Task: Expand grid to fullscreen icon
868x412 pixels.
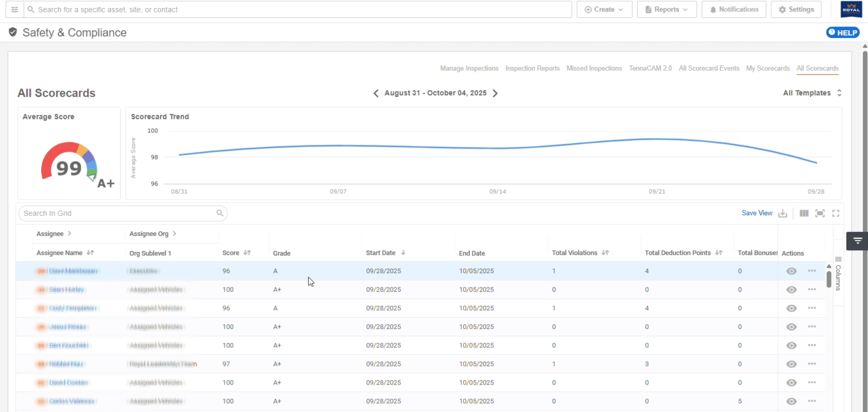Action: [836, 213]
